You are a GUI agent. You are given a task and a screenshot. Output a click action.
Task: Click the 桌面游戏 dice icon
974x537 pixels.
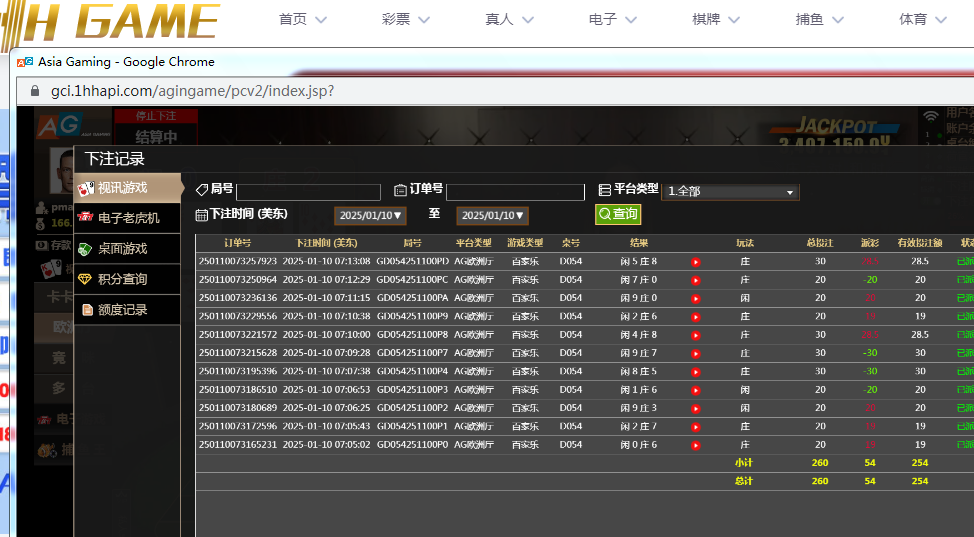87,249
